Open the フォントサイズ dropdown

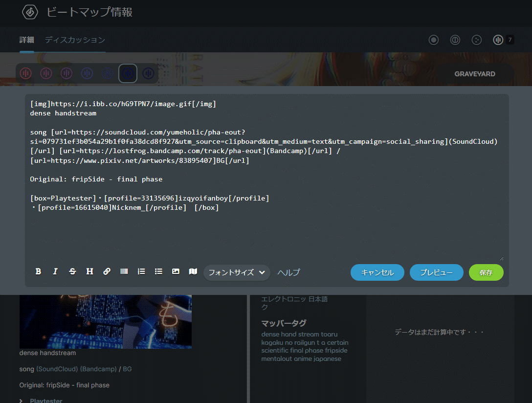[x=237, y=272]
